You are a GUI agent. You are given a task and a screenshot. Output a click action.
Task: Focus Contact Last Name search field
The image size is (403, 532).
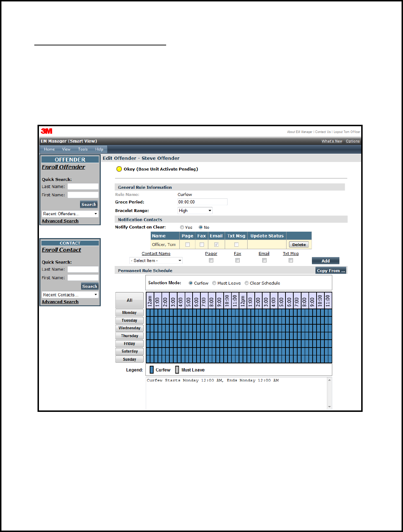pos(83,269)
